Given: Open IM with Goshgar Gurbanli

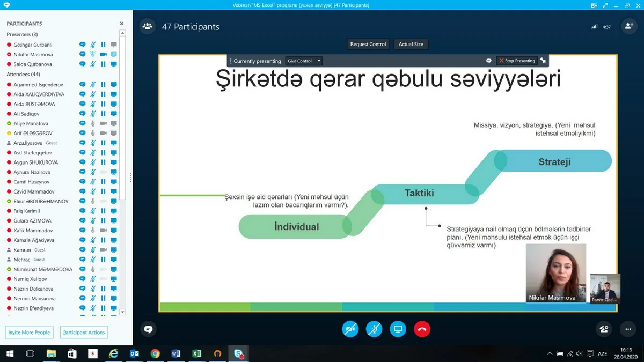Looking at the screenshot, I should tap(82, 45).
